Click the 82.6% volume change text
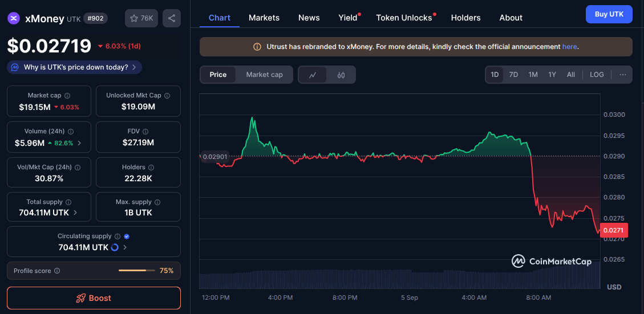Screen dimensions: 644x314 point(63,143)
